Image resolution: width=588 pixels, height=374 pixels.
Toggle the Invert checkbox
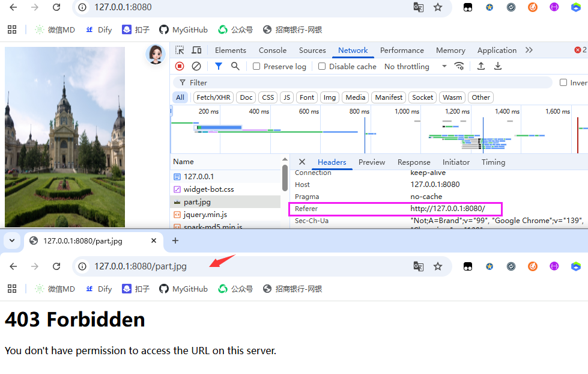563,82
